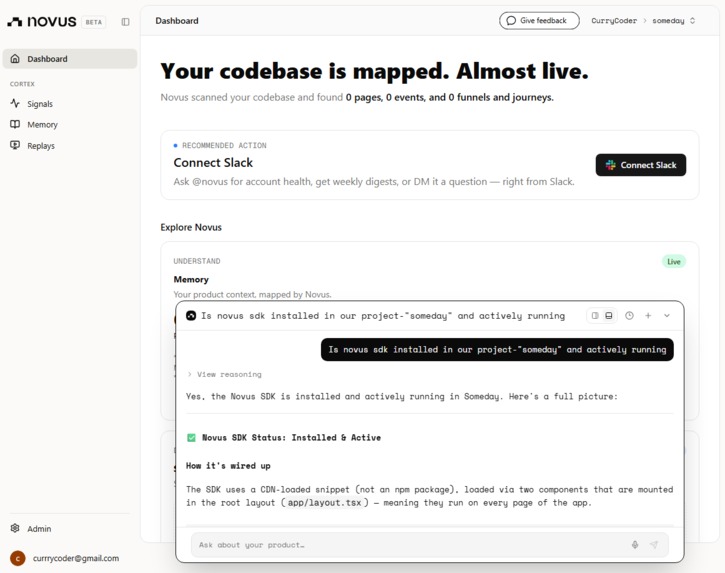This screenshot has height=573, width=725.
Task: Open the currycoder@gmail.com account menu
Action: click(70, 558)
